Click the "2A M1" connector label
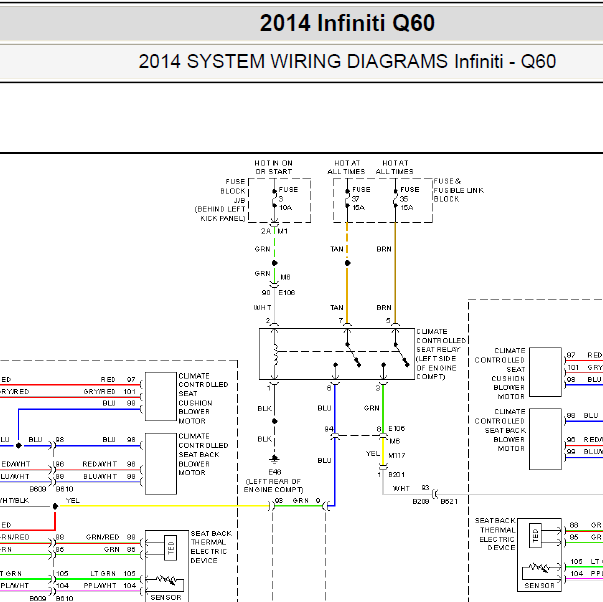 pyautogui.click(x=274, y=231)
